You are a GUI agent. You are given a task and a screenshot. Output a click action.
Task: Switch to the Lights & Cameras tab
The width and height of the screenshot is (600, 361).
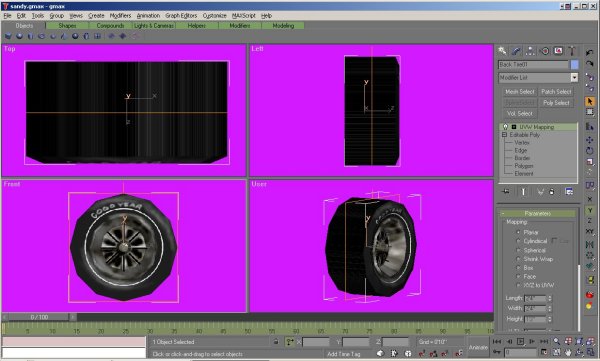click(154, 26)
